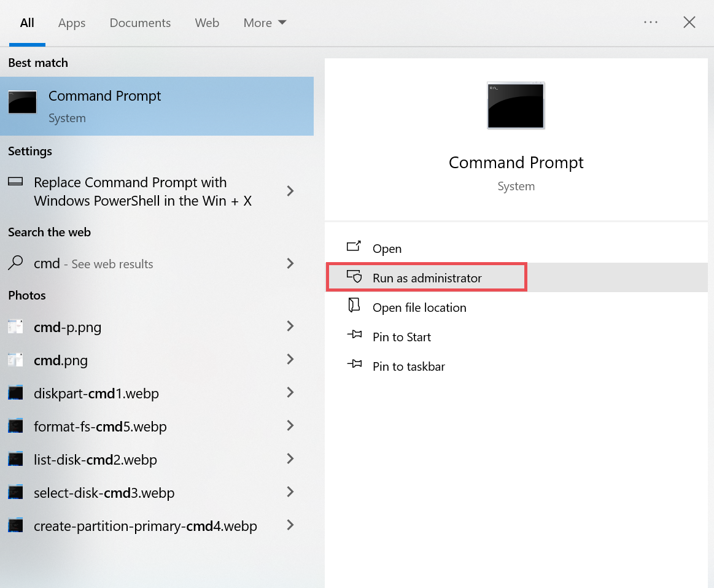Close the search panel
Screen dimensions: 714x588
(x=689, y=22)
